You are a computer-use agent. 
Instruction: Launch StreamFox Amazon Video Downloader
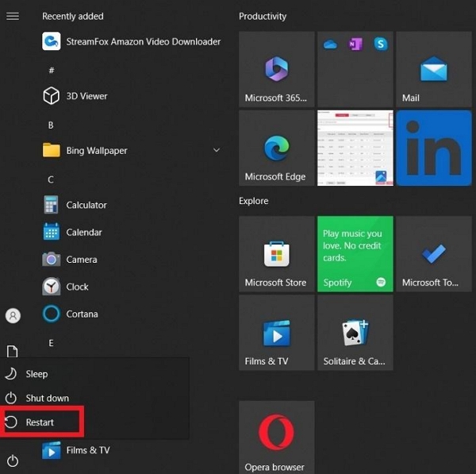tap(132, 41)
